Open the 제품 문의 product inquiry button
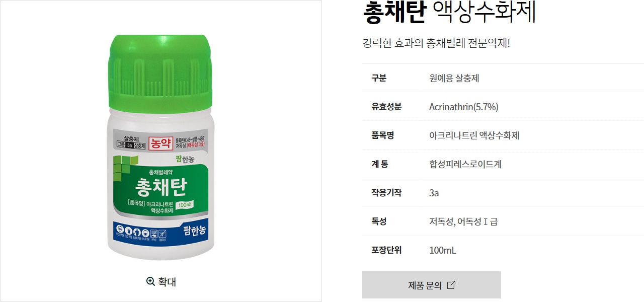The height and width of the screenshot is (302, 644). [432, 285]
